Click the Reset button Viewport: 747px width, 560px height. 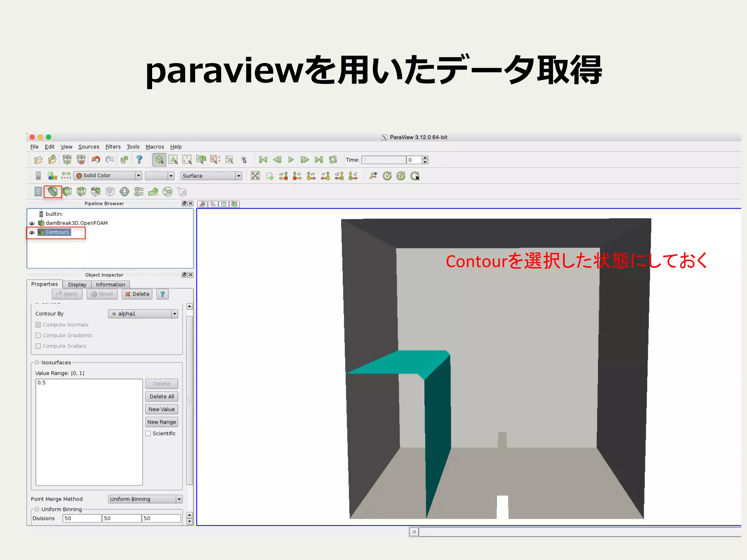[x=102, y=294]
